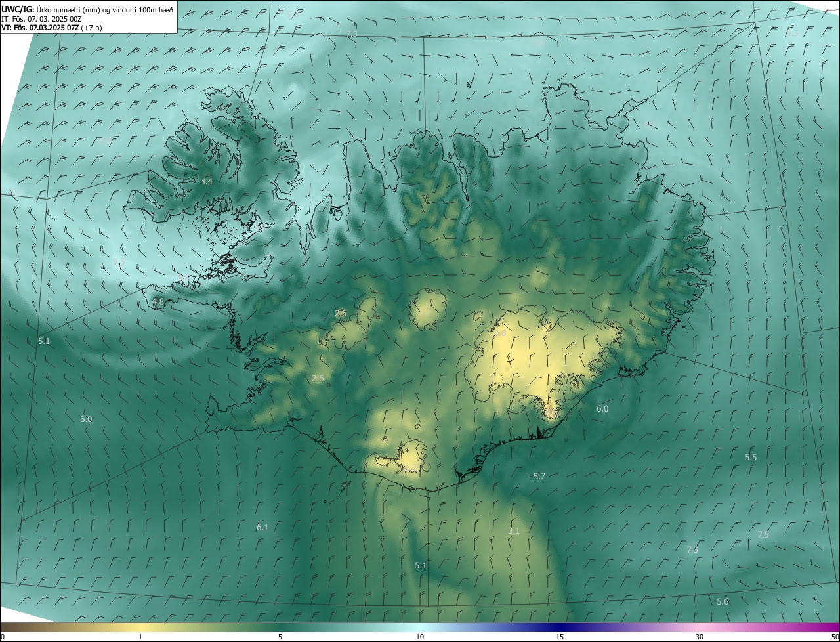Click the 5.7 value off the south coast
The height and width of the screenshot is (642, 840).
click(539, 476)
